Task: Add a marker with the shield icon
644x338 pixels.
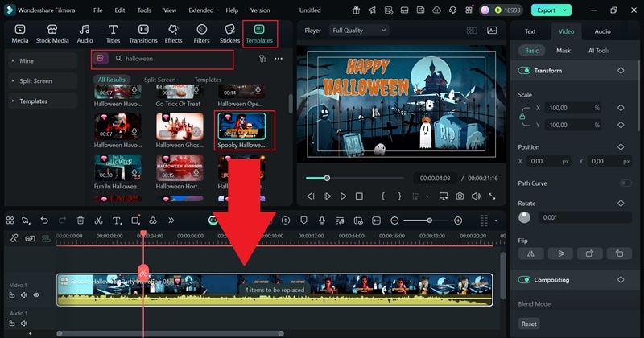Action: coord(303,221)
